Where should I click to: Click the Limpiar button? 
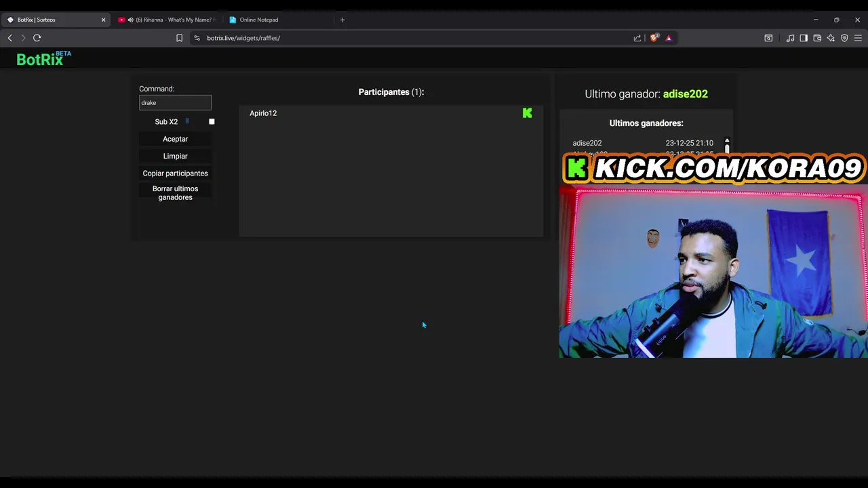pos(175,156)
